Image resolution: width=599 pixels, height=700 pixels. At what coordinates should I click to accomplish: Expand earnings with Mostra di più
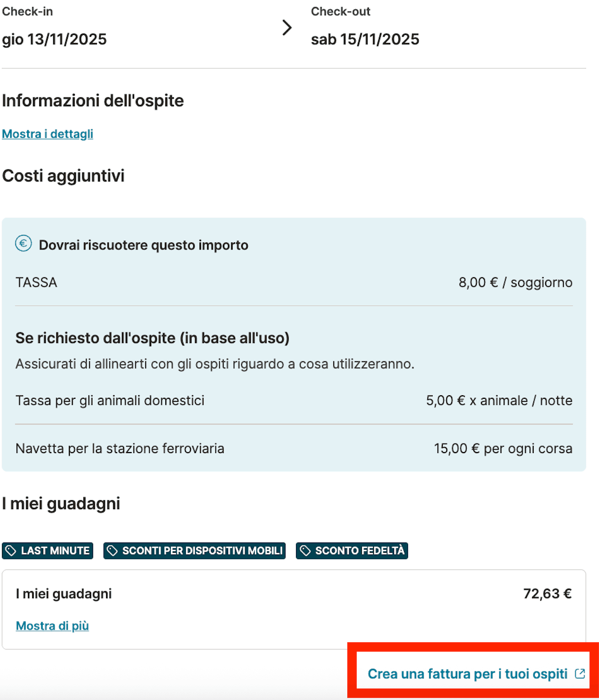[x=52, y=626]
